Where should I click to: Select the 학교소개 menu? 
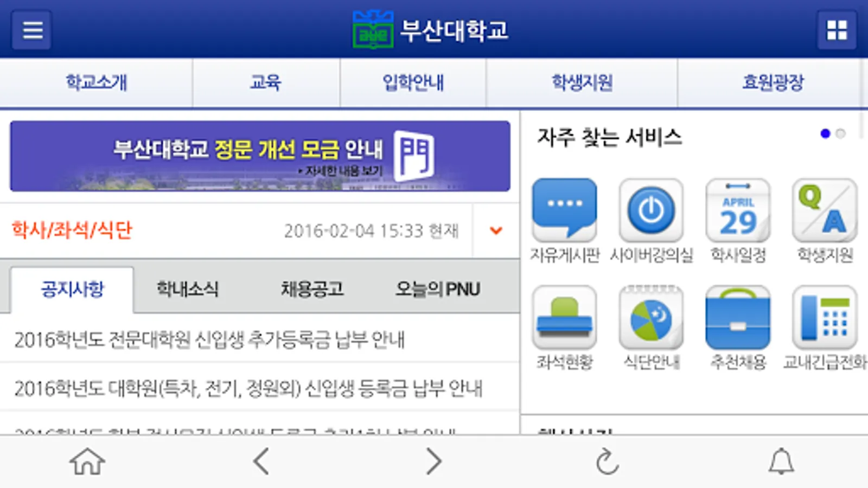click(97, 82)
